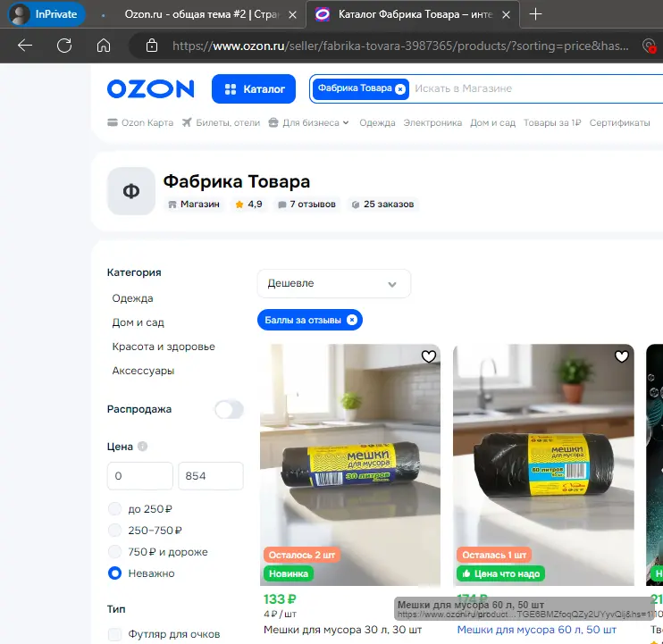Viewport: 663px width, 644px height.
Task: Open the 60 литров garbage bags image
Action: (543, 464)
